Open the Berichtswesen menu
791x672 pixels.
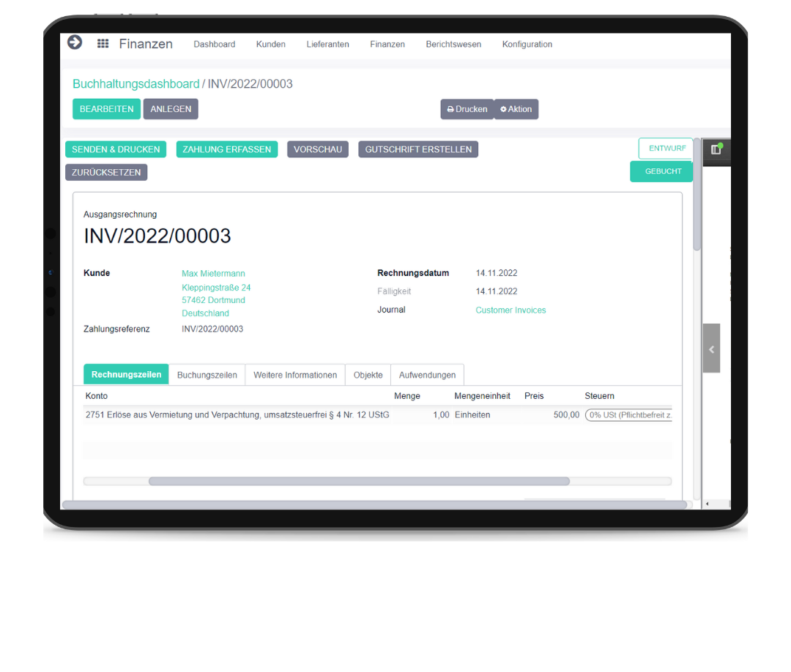click(453, 44)
